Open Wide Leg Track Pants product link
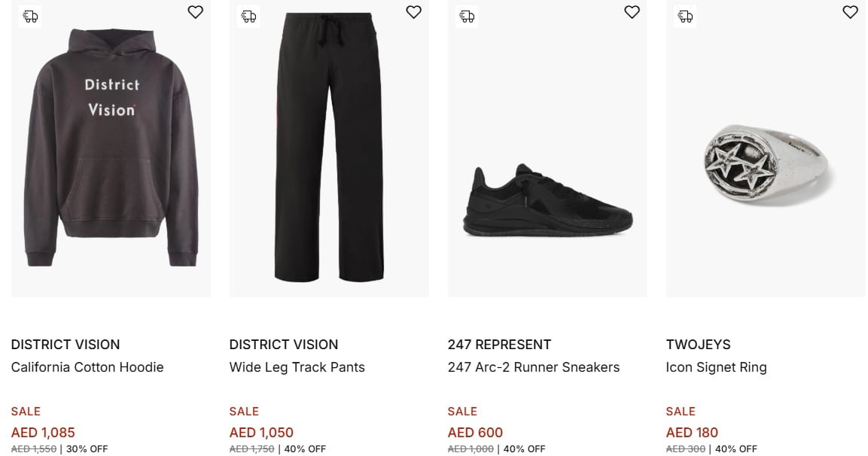 297,367
